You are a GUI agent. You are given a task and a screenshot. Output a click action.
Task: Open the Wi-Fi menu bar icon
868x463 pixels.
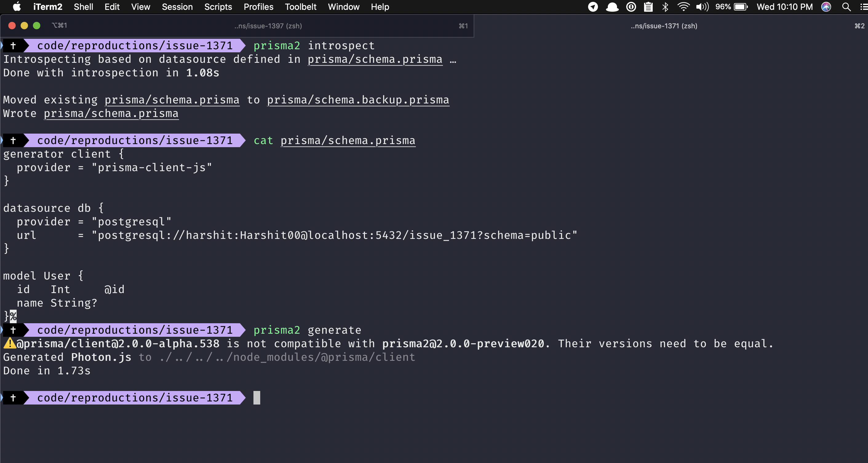(x=683, y=7)
